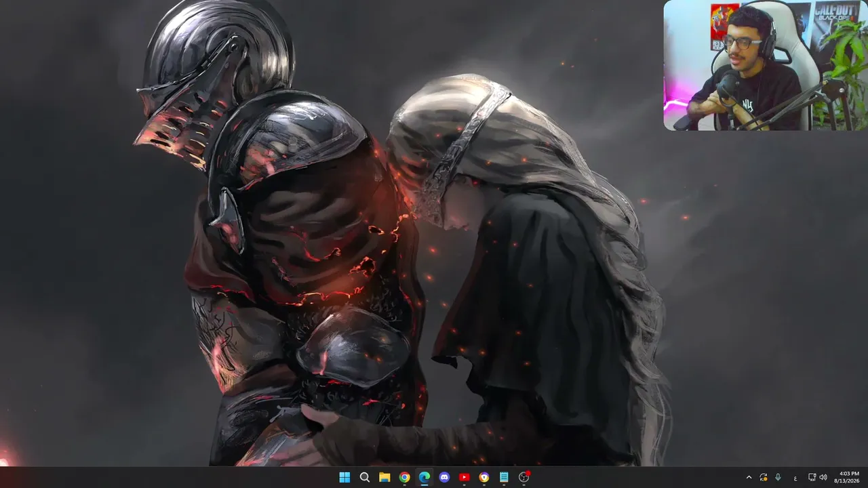The width and height of the screenshot is (868, 488).
Task: Open the YouTube app on the taskbar
Action: tap(464, 477)
